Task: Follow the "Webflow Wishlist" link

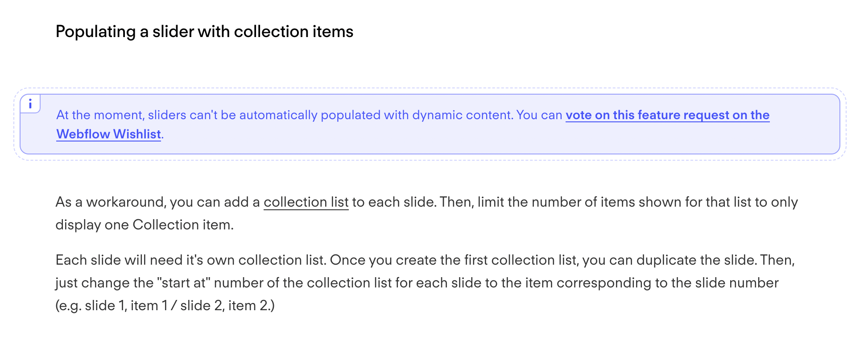Action: point(108,134)
